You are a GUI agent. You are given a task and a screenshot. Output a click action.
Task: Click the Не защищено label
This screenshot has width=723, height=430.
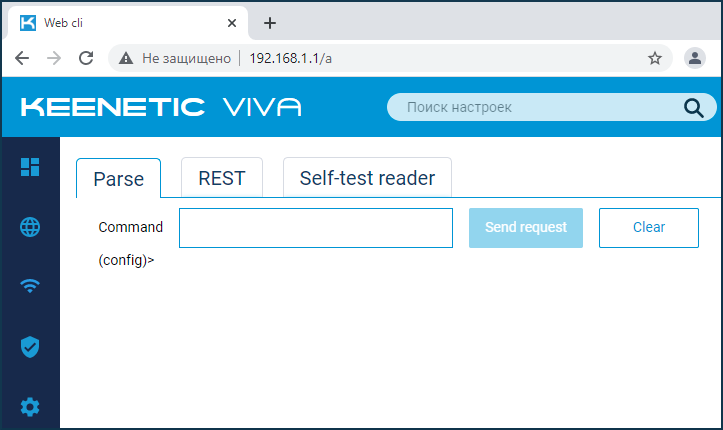pyautogui.click(x=186, y=59)
